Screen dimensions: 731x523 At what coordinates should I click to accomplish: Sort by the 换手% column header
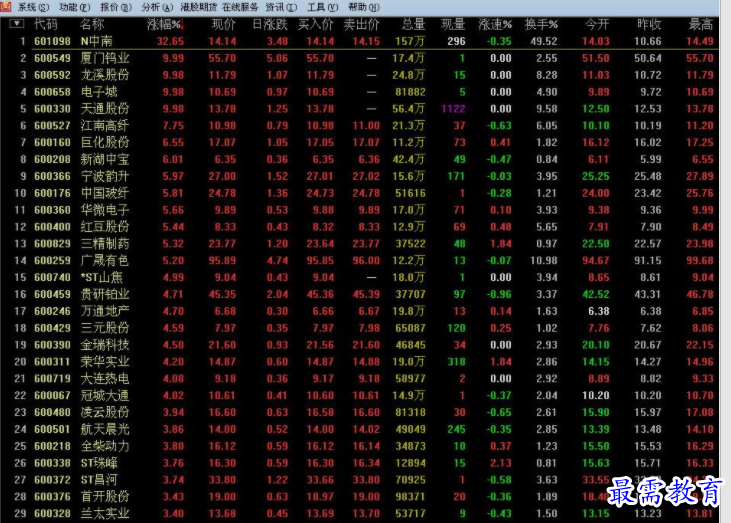point(541,24)
